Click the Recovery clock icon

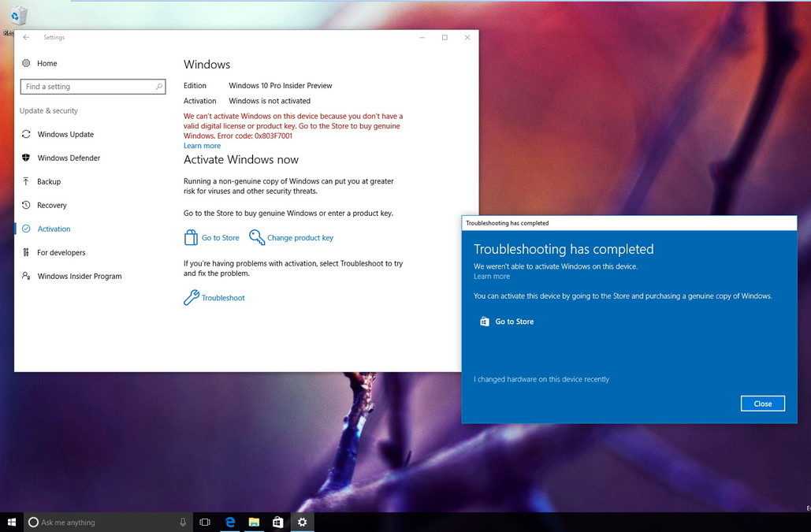[x=26, y=205]
